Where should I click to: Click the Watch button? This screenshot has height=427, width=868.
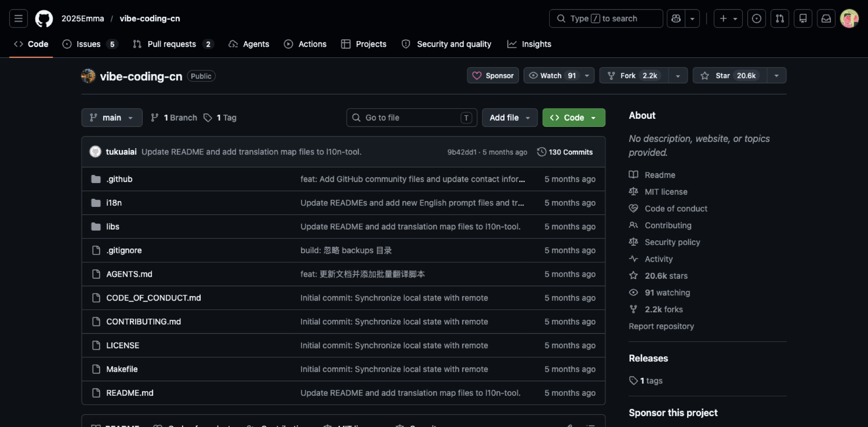tap(552, 75)
